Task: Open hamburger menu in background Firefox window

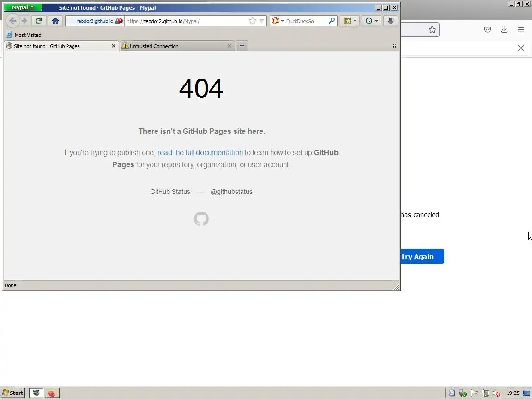Action: tap(521, 30)
